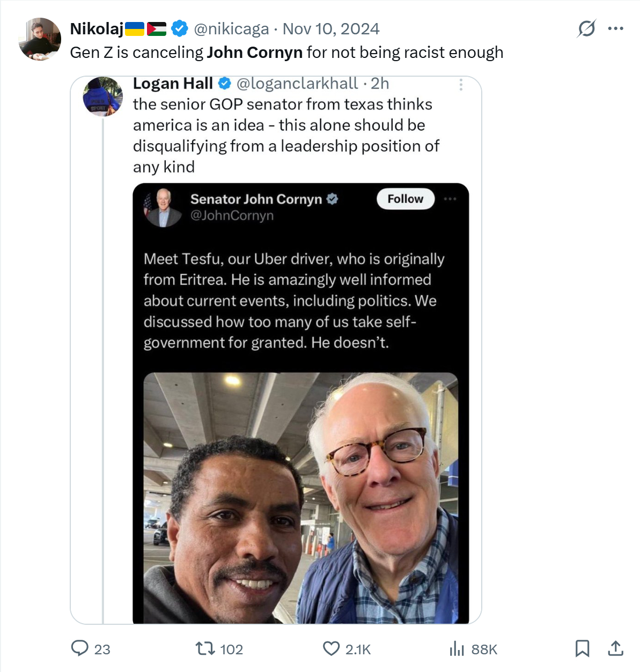Click the Nikolaj display name
Screen dimensions: 640x672
(97, 29)
